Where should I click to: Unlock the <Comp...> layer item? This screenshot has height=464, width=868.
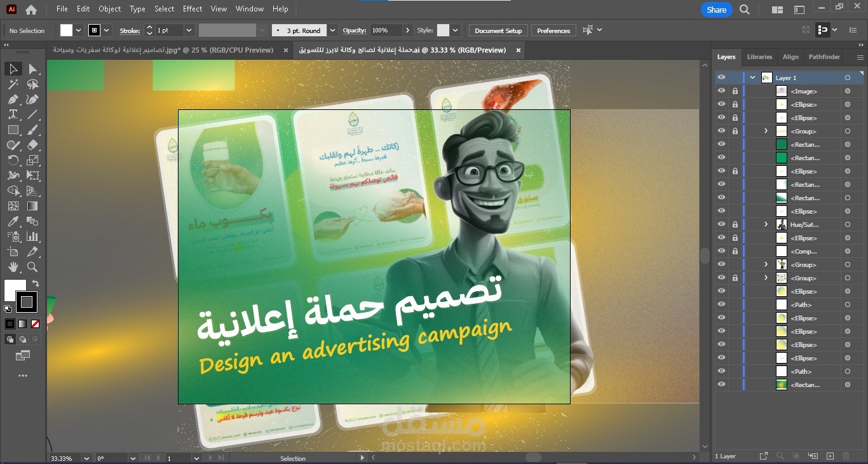coord(735,251)
